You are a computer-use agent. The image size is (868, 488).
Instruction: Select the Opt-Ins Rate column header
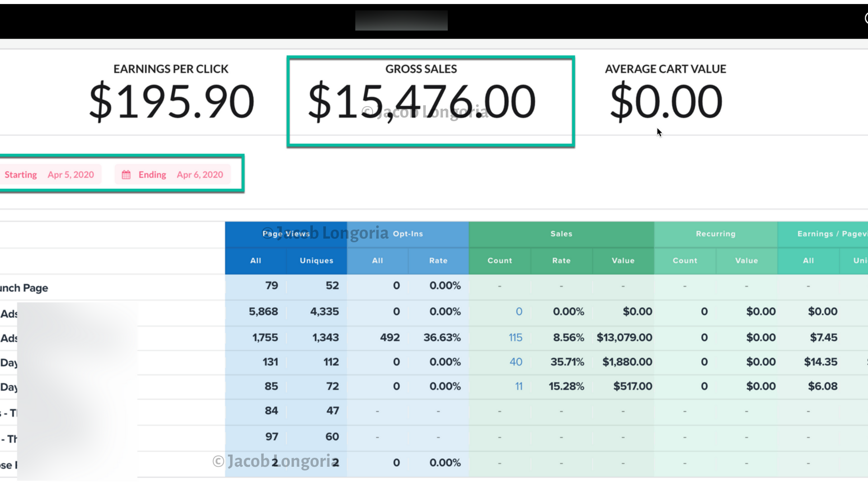pos(438,261)
